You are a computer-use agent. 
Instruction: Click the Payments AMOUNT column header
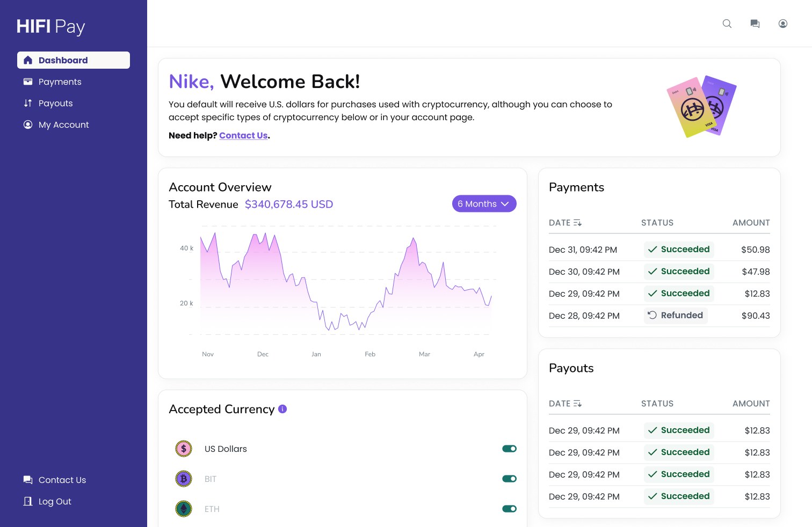pyautogui.click(x=751, y=223)
